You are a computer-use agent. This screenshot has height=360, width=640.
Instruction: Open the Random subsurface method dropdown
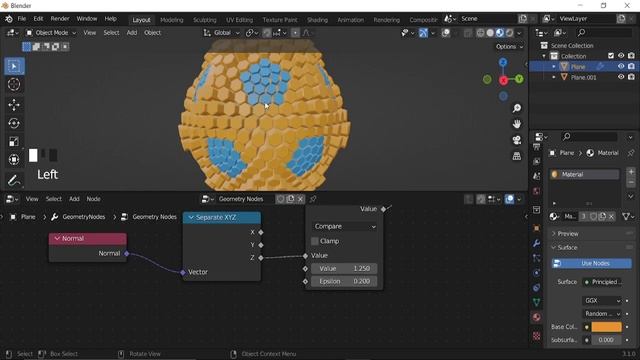(602, 313)
